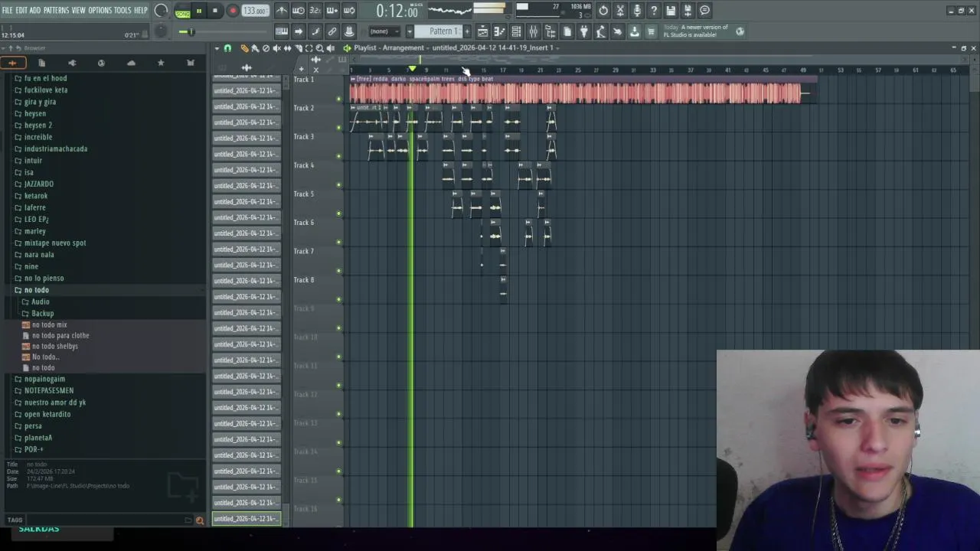Toggle the Record button
Screen dimensions: 980x551
tap(233, 11)
